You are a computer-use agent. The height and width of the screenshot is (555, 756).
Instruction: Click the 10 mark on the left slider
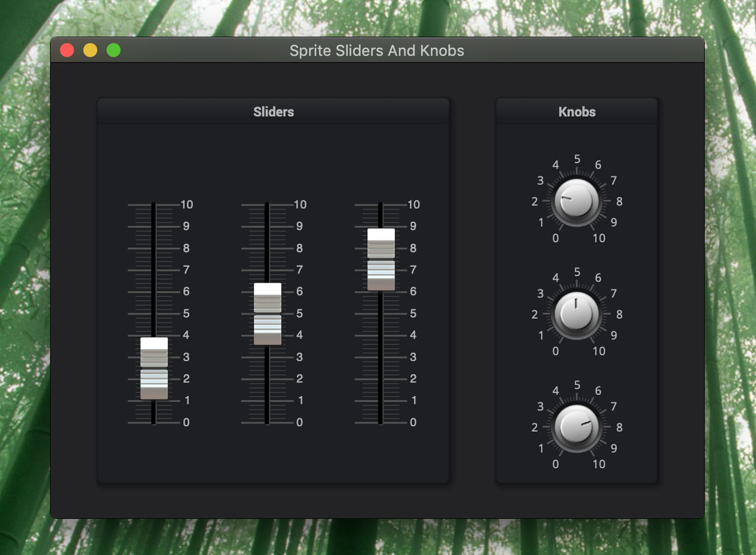coord(187,205)
